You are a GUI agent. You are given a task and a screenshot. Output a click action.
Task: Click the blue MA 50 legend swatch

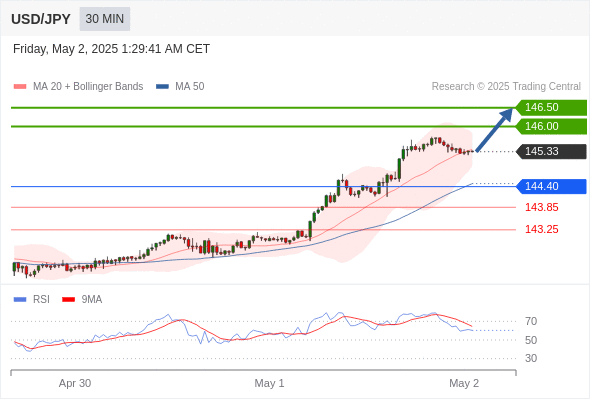pyautogui.click(x=162, y=87)
